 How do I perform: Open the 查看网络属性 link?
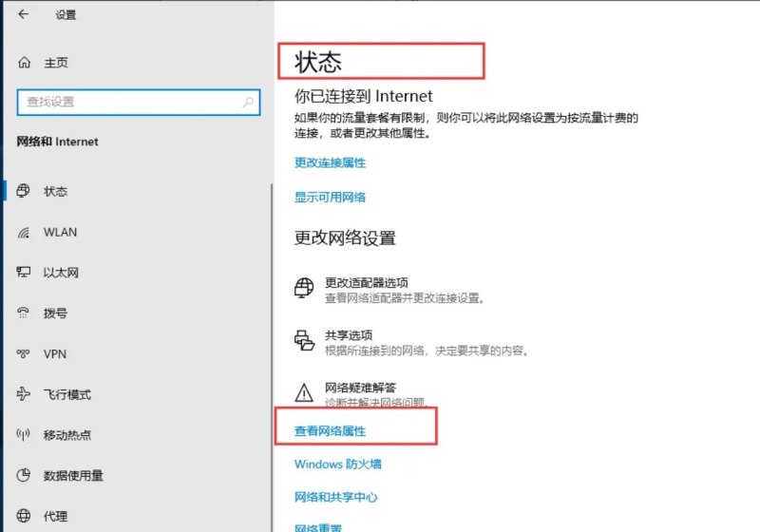330,430
